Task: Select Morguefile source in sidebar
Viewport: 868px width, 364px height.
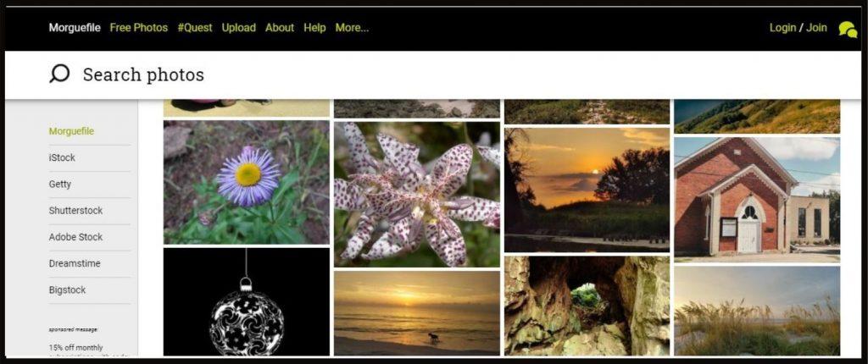Action: point(71,131)
